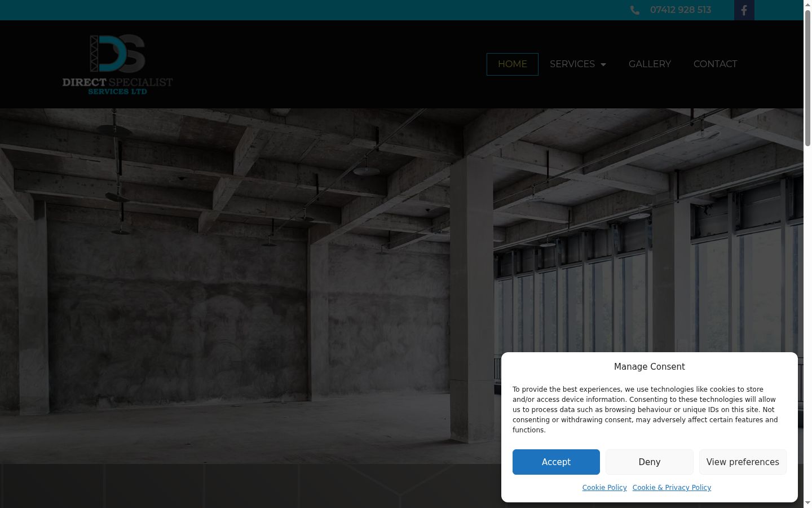The height and width of the screenshot is (508, 812).
Task: Read the Cookie Policy link
Action: click(x=604, y=488)
